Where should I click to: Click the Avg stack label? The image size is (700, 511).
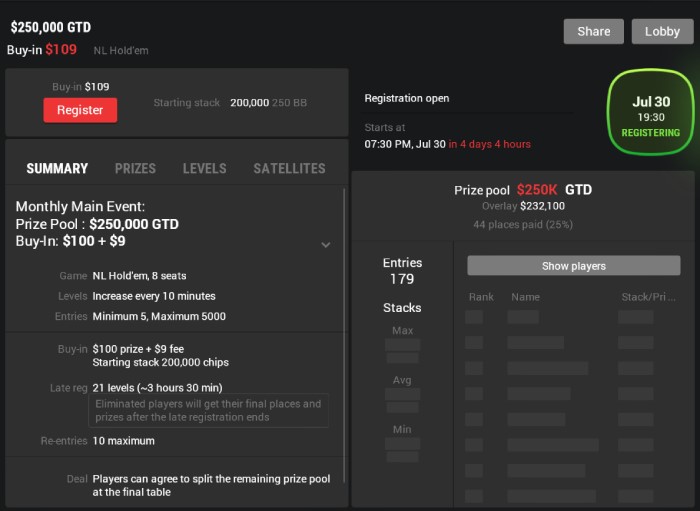coord(402,380)
